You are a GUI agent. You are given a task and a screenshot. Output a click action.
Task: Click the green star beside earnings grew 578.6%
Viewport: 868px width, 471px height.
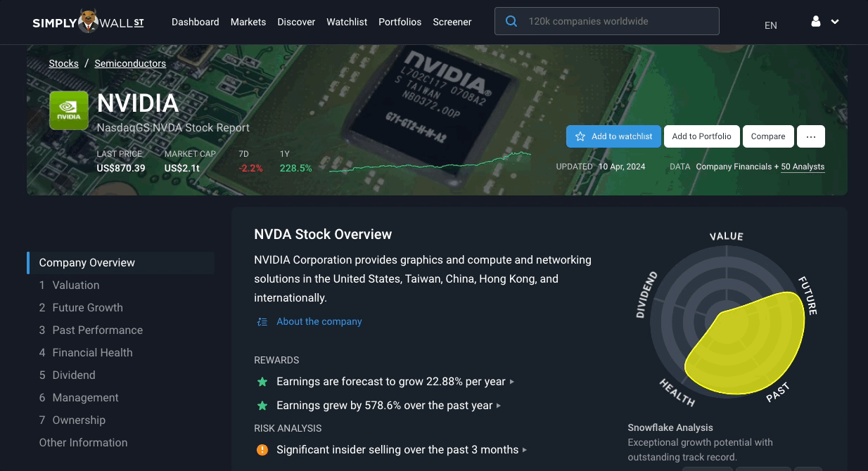tap(262, 406)
